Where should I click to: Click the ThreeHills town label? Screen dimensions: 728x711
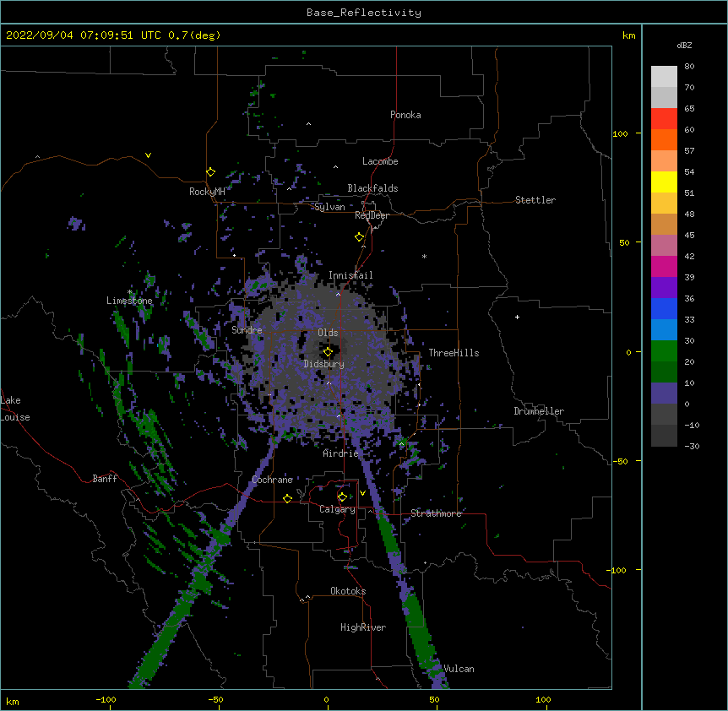[454, 353]
